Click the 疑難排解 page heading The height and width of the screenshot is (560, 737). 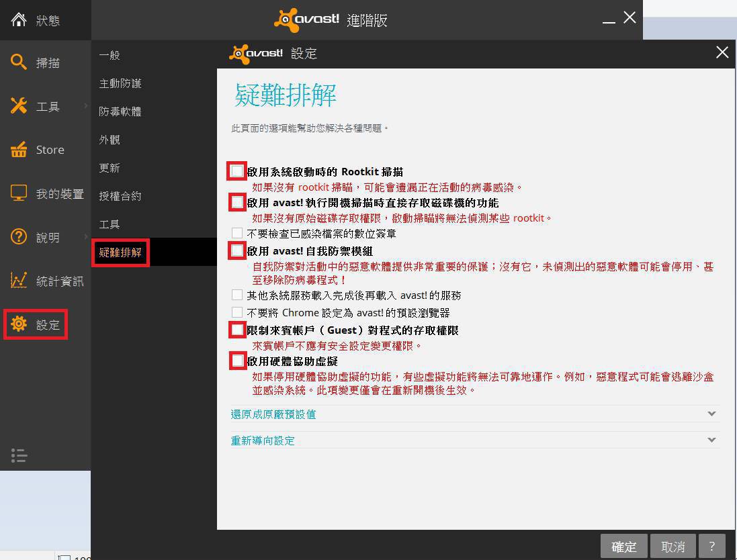coord(286,95)
